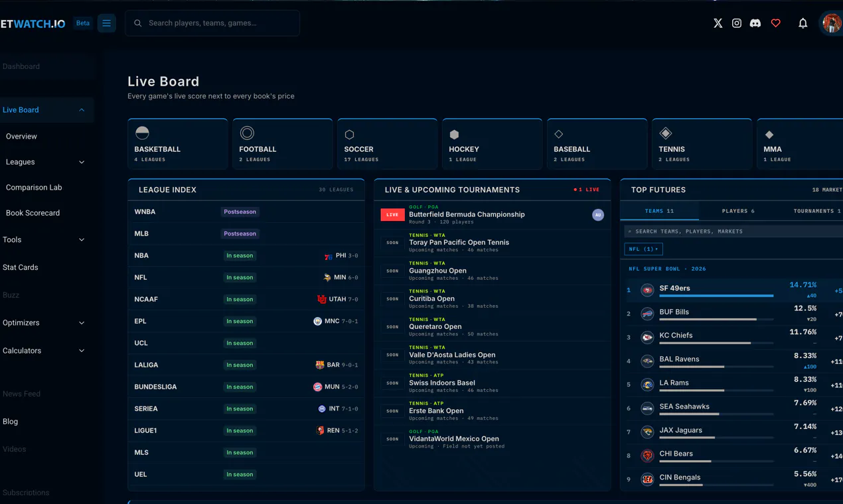Viewport: 843px width, 504px height.
Task: Open the Toray Pan Pacific Open Tennis
Action: 492,243
